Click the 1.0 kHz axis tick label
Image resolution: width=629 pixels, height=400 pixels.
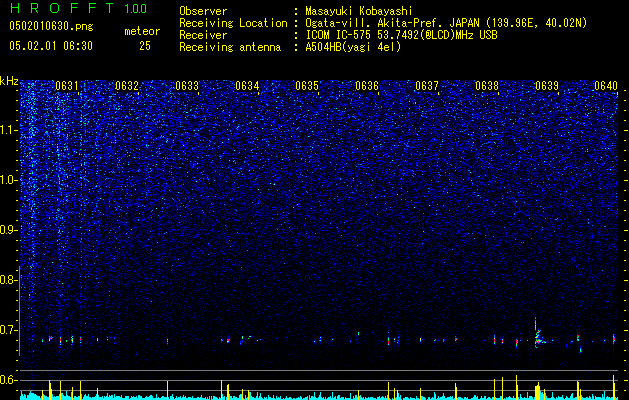(8, 180)
